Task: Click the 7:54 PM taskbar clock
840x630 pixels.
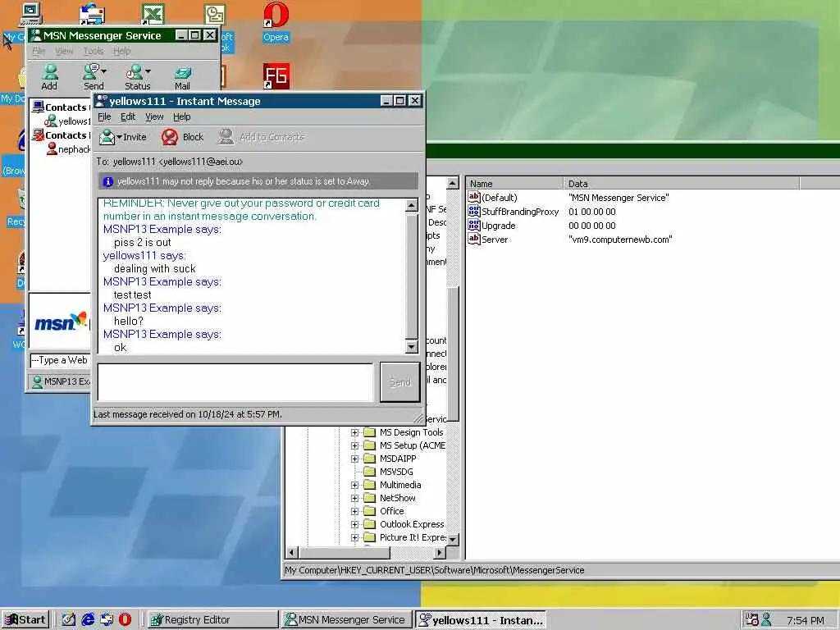Action: pyautogui.click(x=806, y=620)
